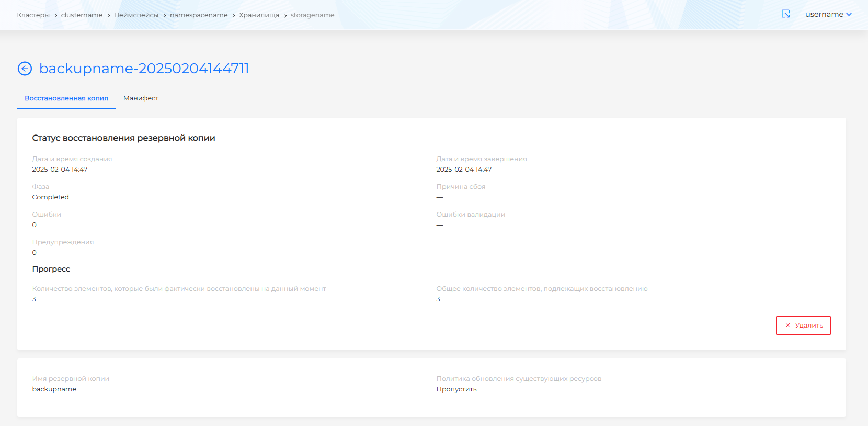Click the chevron after Кластеры breadcrumb

(55, 16)
